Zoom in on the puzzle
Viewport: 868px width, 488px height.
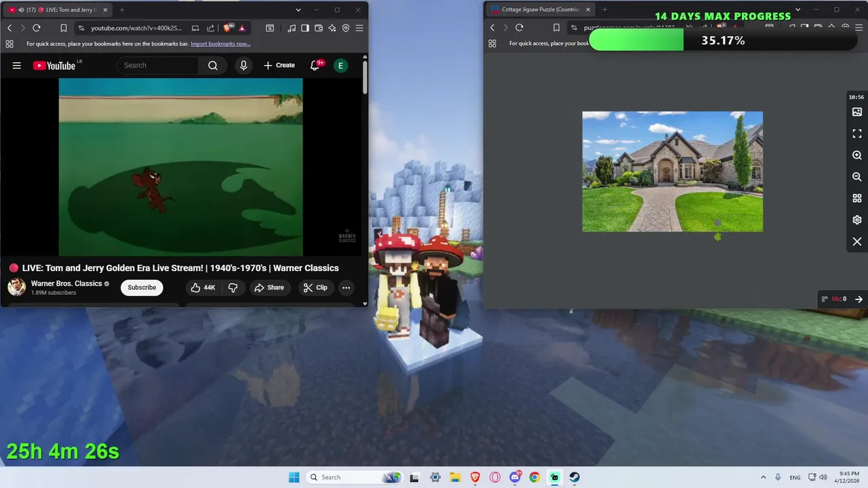[x=857, y=155]
